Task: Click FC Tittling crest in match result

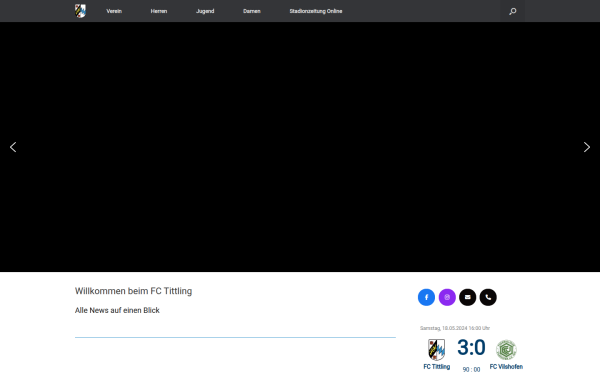Action: pos(437,349)
